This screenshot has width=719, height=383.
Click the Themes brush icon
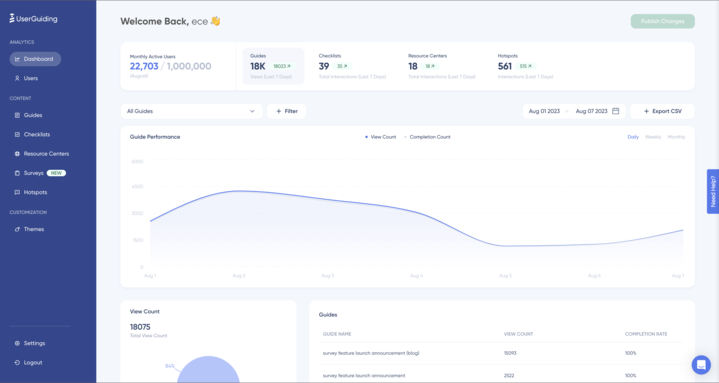17,229
